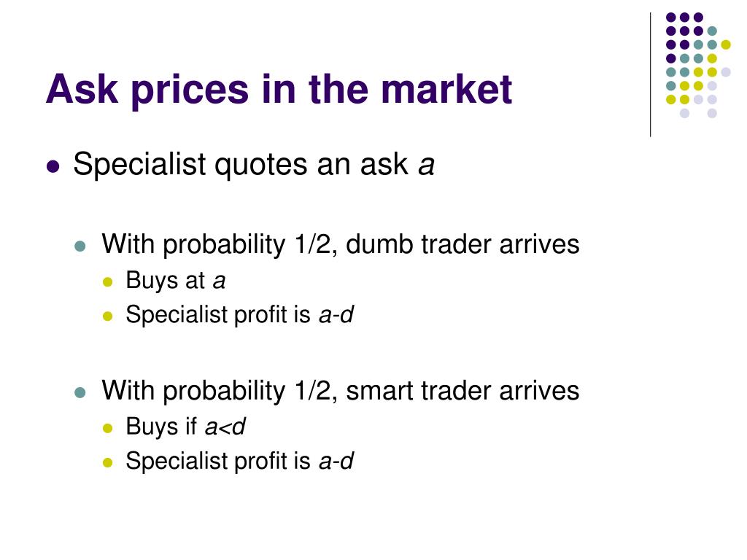Click the decorative dot grid in the corner
747x560 pixels.
click(698, 65)
